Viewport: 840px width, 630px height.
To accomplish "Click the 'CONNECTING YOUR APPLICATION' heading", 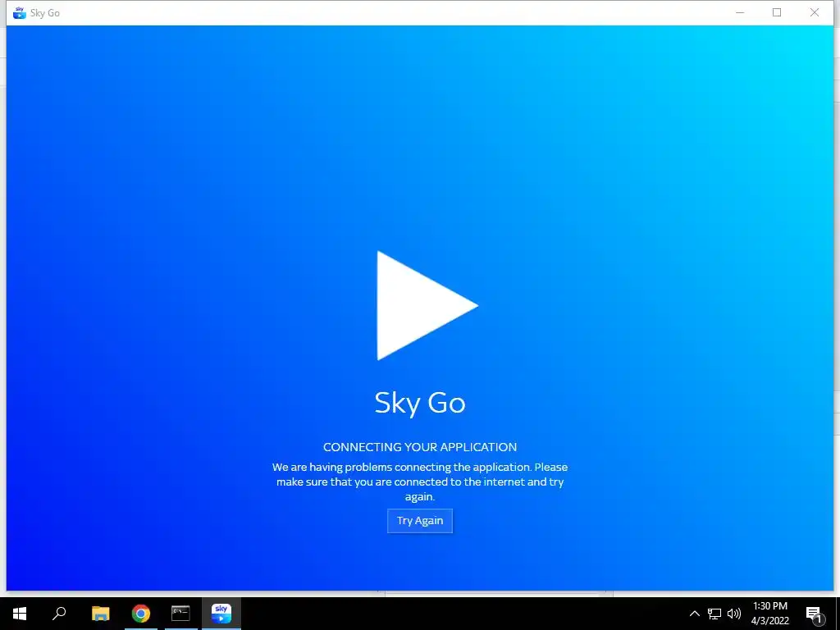I will pyautogui.click(x=420, y=447).
